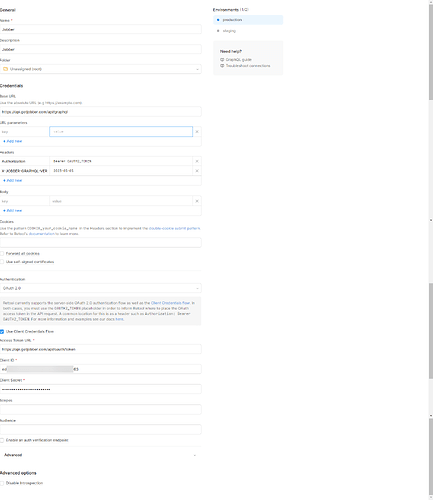Open the Authentication OAuth 2.0 dropdown
Image resolution: width=433 pixels, height=500 pixels.
101,288
